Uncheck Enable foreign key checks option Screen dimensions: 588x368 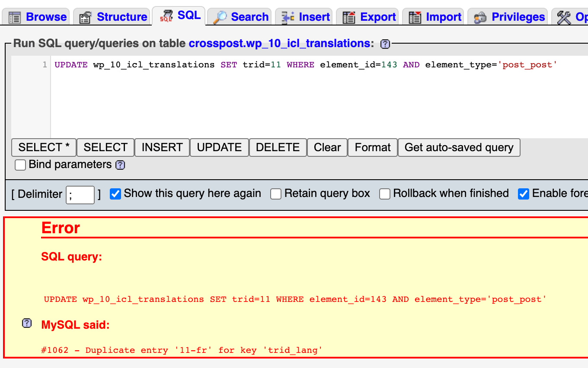click(524, 194)
